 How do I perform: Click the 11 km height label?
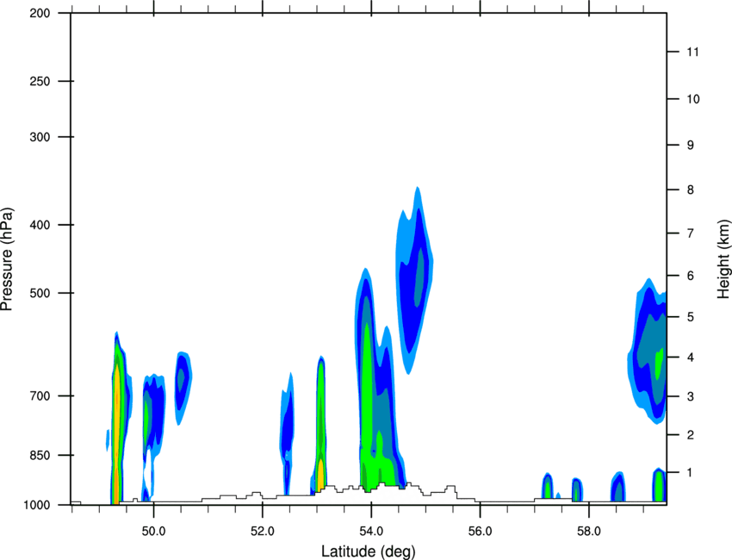click(x=692, y=52)
